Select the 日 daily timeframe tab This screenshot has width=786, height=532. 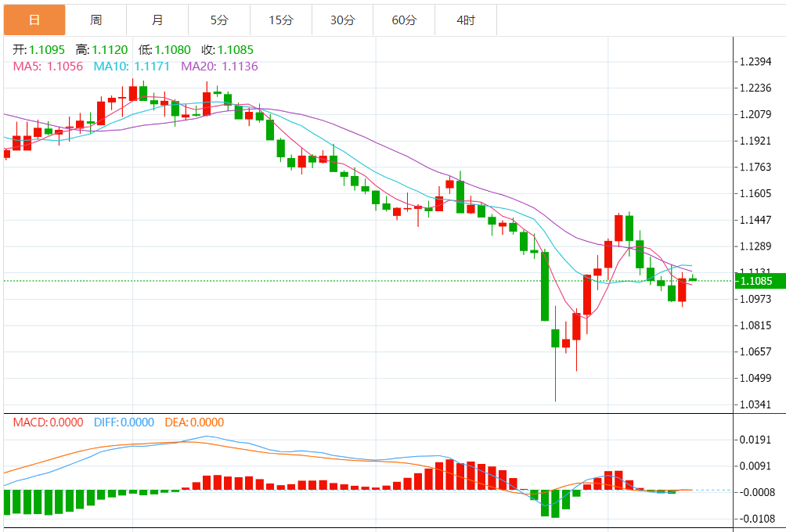pos(34,20)
